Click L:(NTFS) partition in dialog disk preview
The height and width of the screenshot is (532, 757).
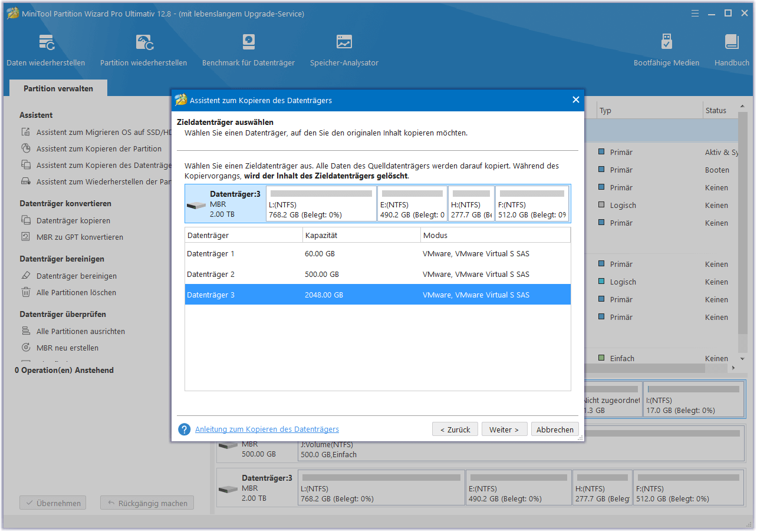coord(321,204)
